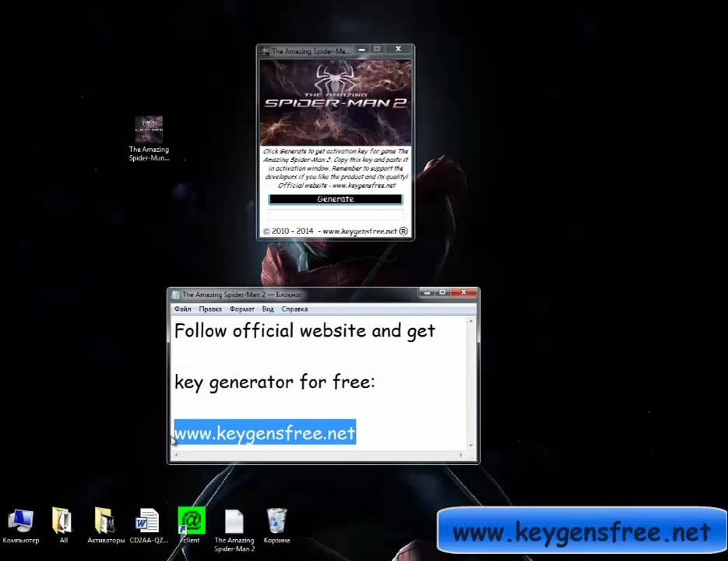Select The Amazing Spider-Man desktop shortcut icon
The width and height of the screenshot is (728, 561).
[149, 139]
